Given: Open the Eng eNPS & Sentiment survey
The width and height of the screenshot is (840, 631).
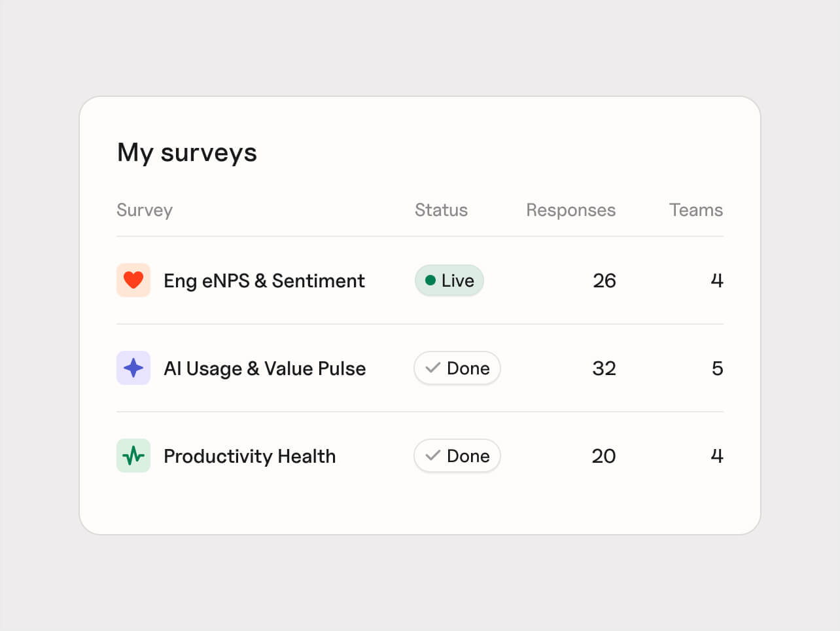Looking at the screenshot, I should point(264,281).
